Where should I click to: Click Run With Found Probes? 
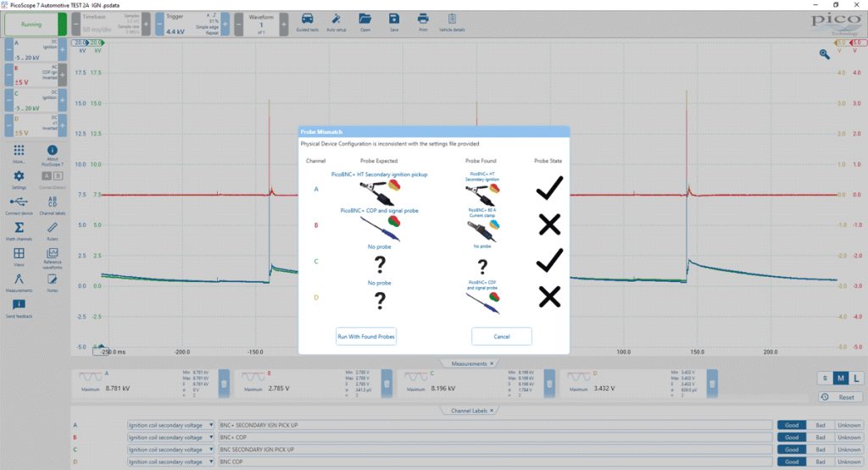coord(366,336)
